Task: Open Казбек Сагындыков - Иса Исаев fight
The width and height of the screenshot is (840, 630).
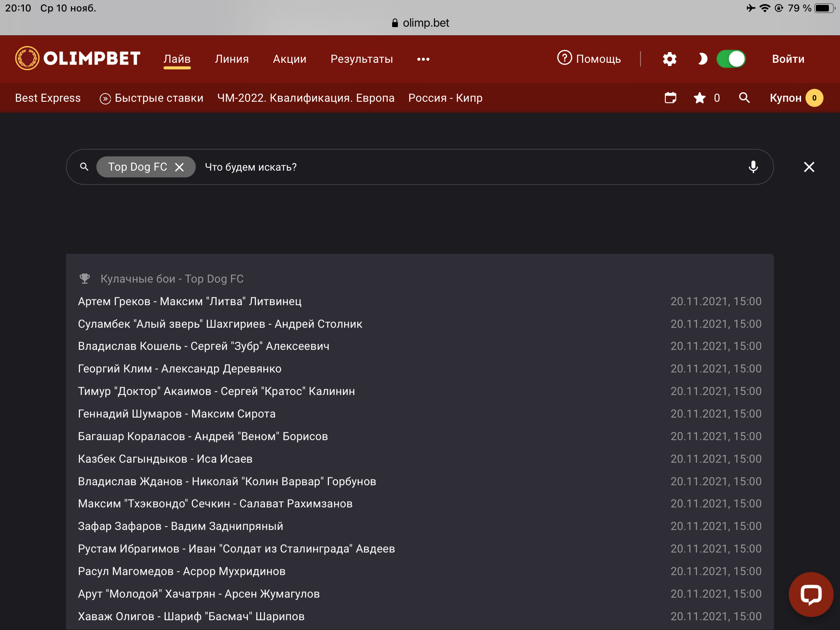Action: 420,459
